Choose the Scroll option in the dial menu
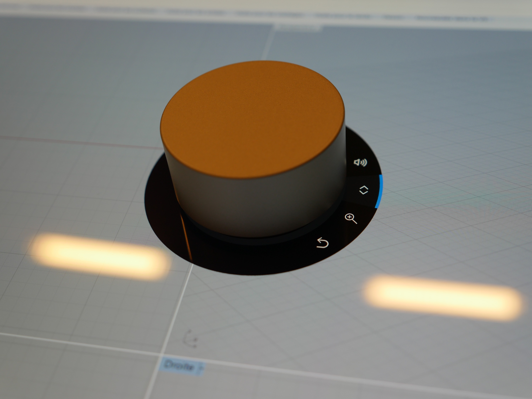This screenshot has height=399, width=532. tap(364, 190)
